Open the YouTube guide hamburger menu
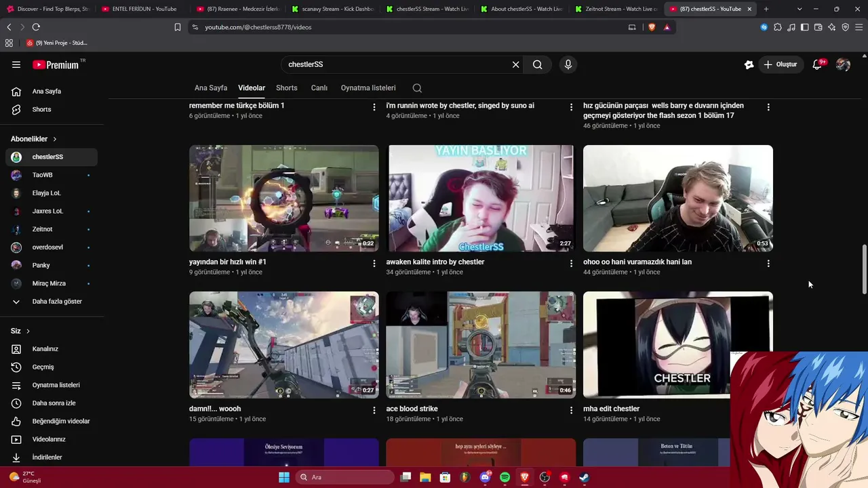868x488 pixels. [x=16, y=64]
